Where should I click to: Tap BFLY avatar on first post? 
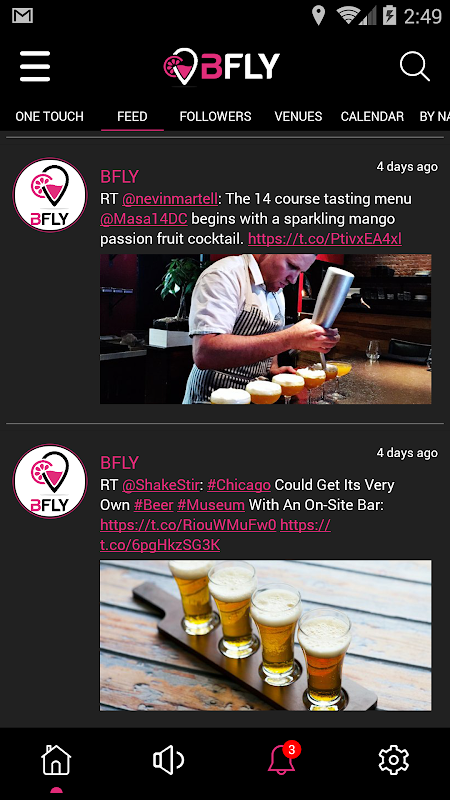pyautogui.click(x=50, y=195)
